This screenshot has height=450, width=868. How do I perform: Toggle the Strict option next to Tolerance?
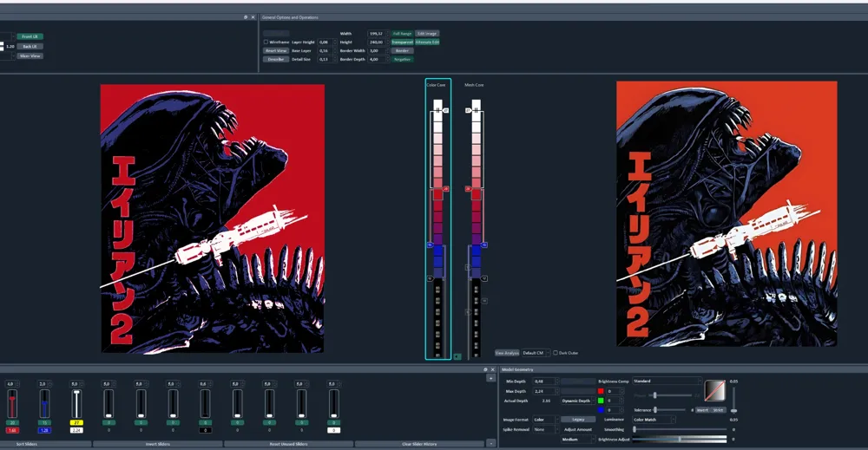(x=718, y=410)
